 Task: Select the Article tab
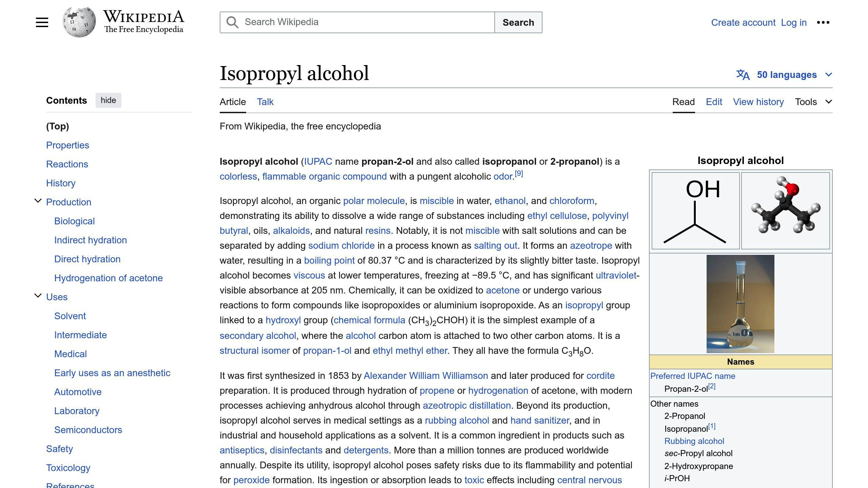click(233, 102)
